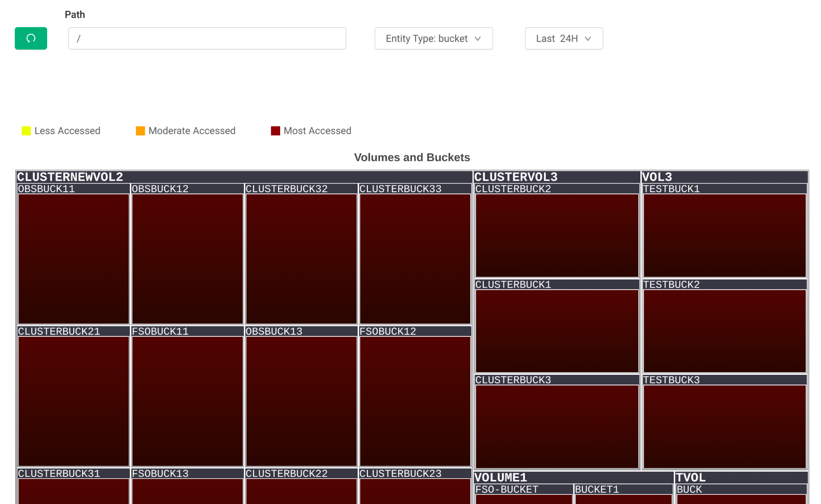Click the yellow Less Accessed legend swatch
This screenshot has width=821, height=504.
tap(26, 131)
